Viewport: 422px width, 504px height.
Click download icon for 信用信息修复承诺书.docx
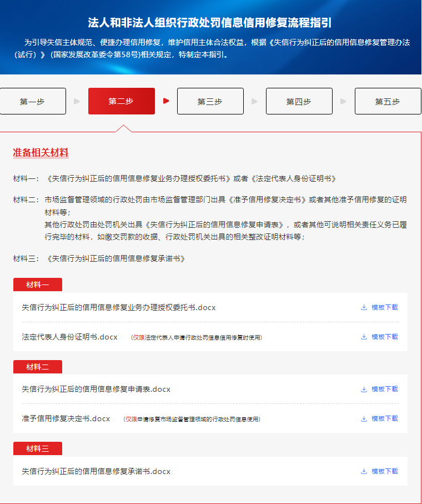click(x=364, y=471)
